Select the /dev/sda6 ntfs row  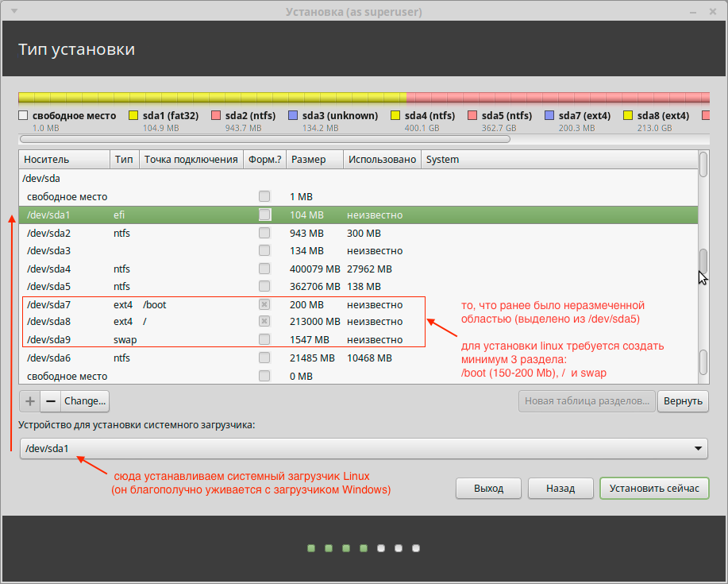[358, 358]
